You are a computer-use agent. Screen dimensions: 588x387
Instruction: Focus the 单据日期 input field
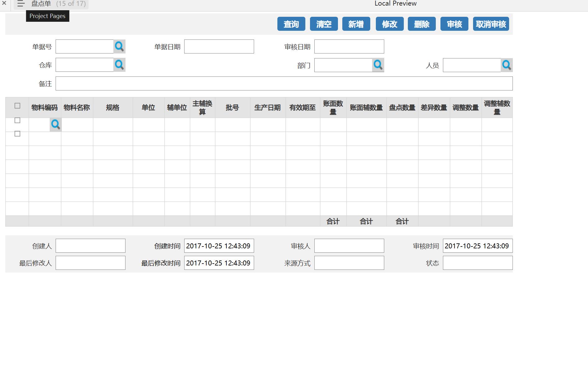coord(219,47)
